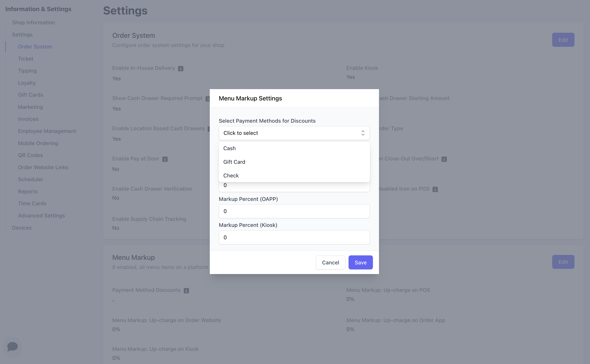The width and height of the screenshot is (590, 364).
Task: Click the up-down chevron on payment select
Action: pyautogui.click(x=363, y=133)
